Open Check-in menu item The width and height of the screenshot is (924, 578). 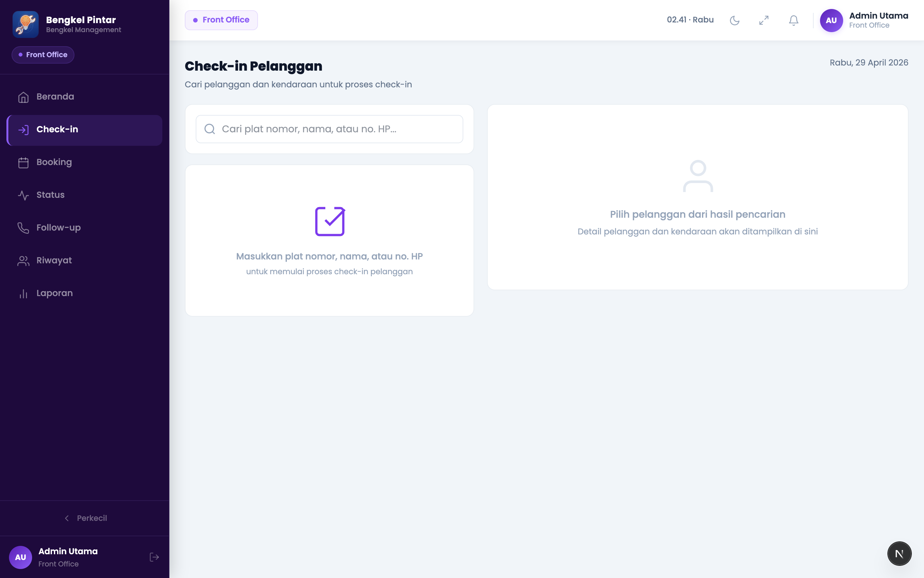[x=84, y=130]
